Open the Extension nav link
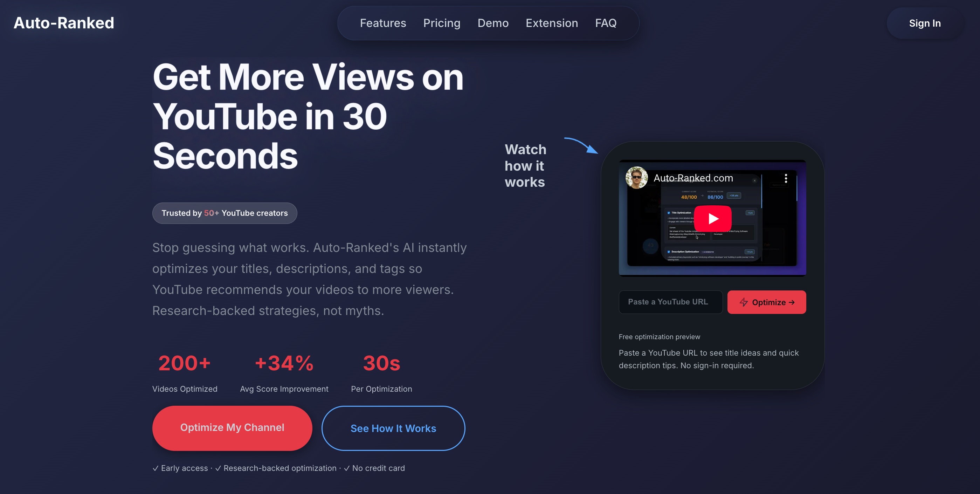Viewport: 980px width, 494px height. pyautogui.click(x=552, y=23)
